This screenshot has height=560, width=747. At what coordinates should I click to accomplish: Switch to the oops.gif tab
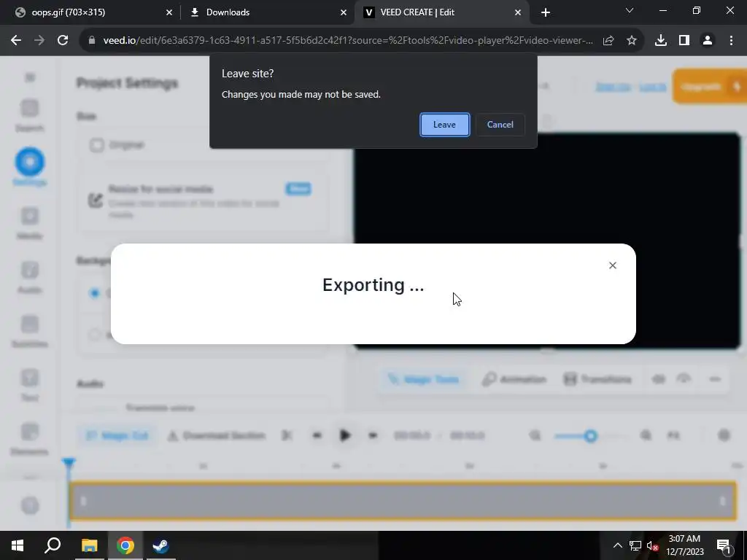tap(90, 12)
